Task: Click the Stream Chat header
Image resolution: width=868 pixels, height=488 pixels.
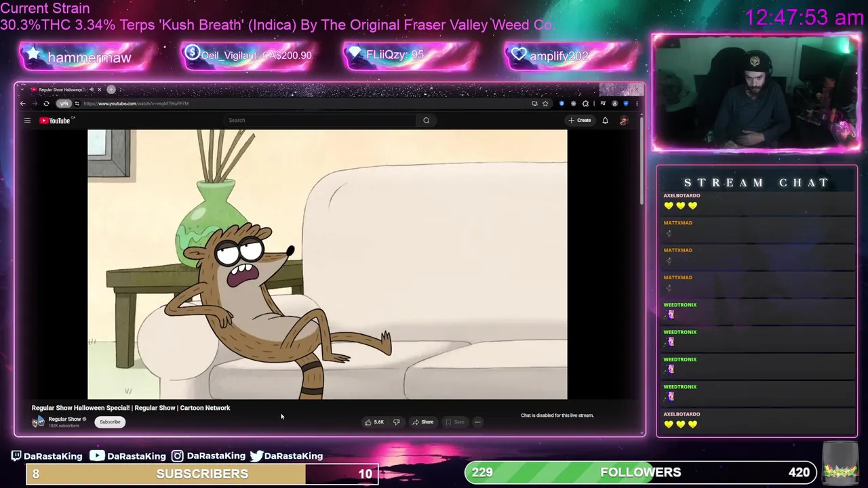Action: pyautogui.click(x=756, y=183)
